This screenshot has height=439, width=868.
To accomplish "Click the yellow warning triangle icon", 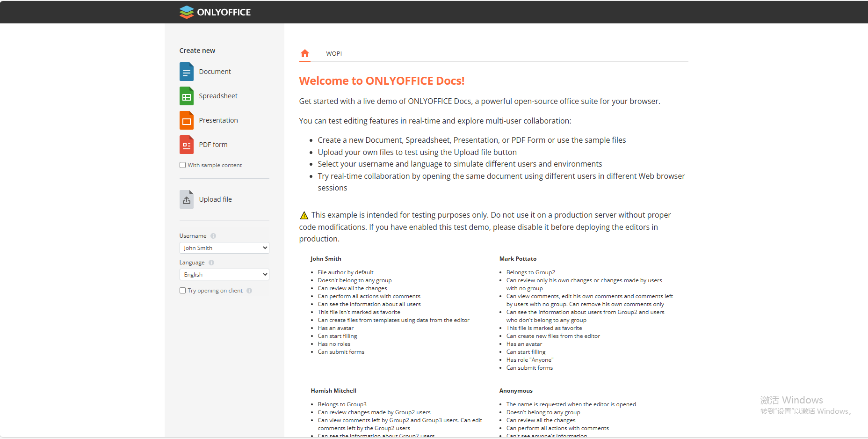I will (x=304, y=215).
